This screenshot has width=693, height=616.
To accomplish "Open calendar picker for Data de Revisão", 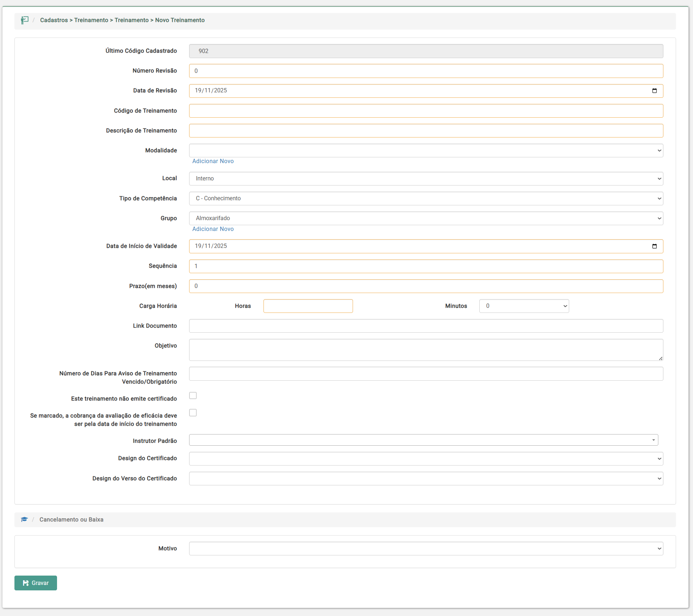I will [x=654, y=91].
